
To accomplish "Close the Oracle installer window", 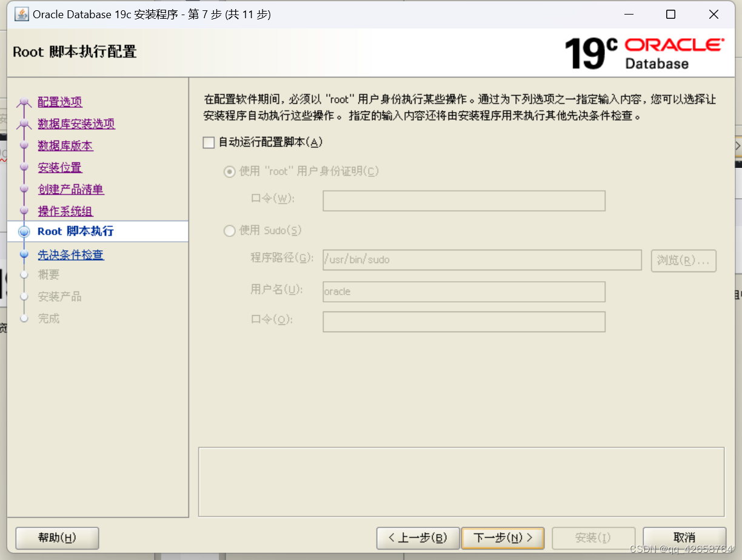I will pos(714,15).
